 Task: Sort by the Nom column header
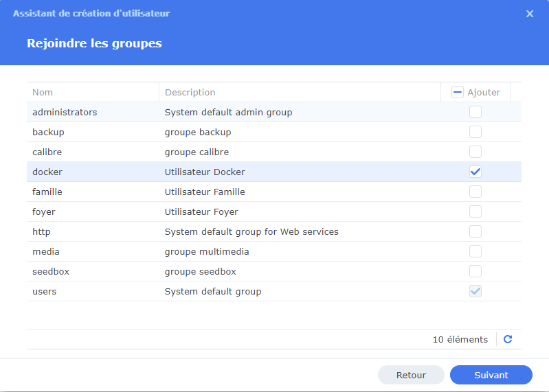[x=43, y=92]
